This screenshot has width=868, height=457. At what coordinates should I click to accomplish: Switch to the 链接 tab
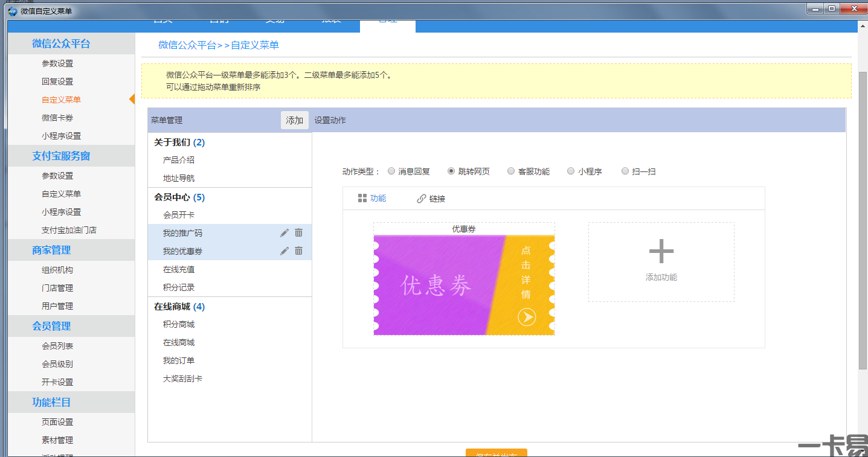click(431, 199)
